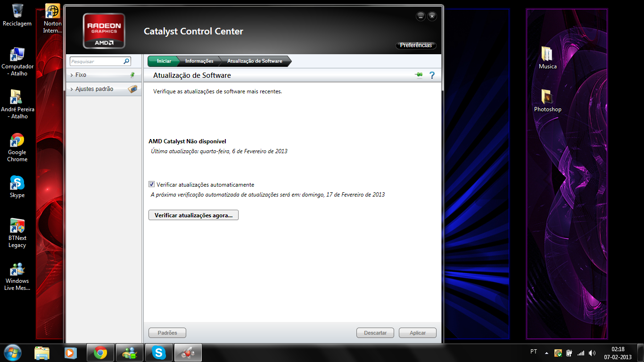Click the search magnifier icon in sidebar
This screenshot has height=362, width=644.
(x=126, y=61)
